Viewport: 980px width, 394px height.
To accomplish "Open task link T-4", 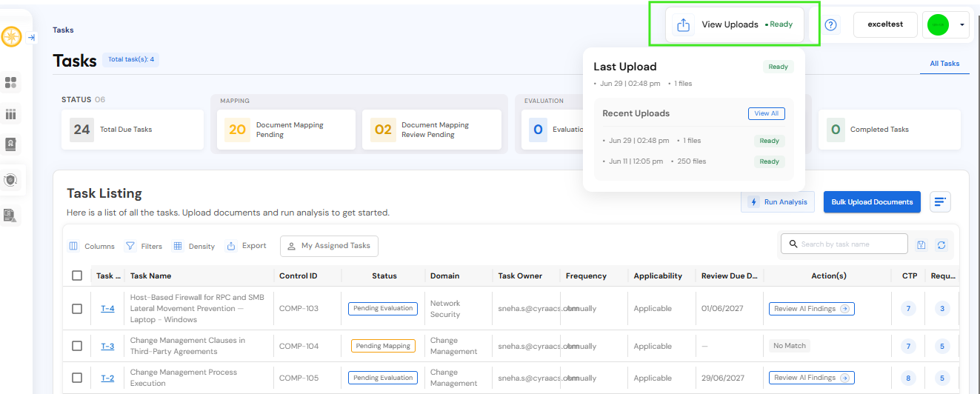I will (107, 309).
